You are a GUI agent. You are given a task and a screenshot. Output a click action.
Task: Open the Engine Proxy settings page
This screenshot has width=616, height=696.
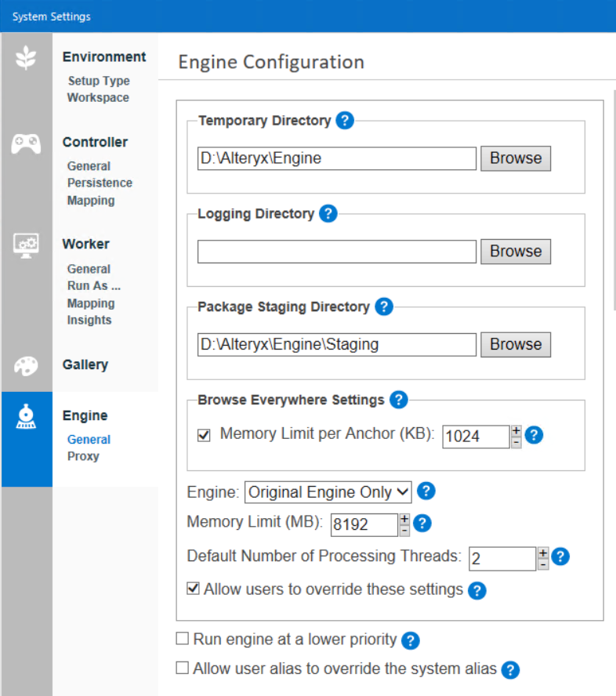pos(83,456)
